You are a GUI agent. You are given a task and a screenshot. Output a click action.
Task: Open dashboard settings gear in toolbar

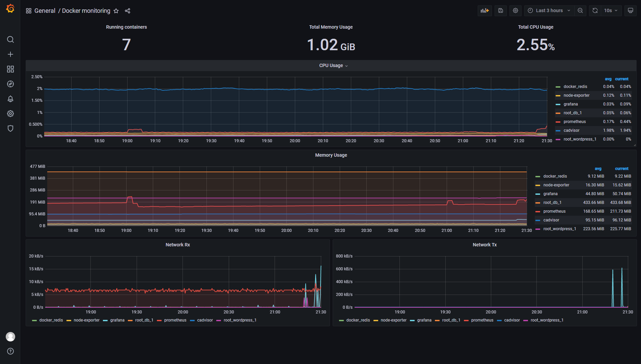(515, 10)
